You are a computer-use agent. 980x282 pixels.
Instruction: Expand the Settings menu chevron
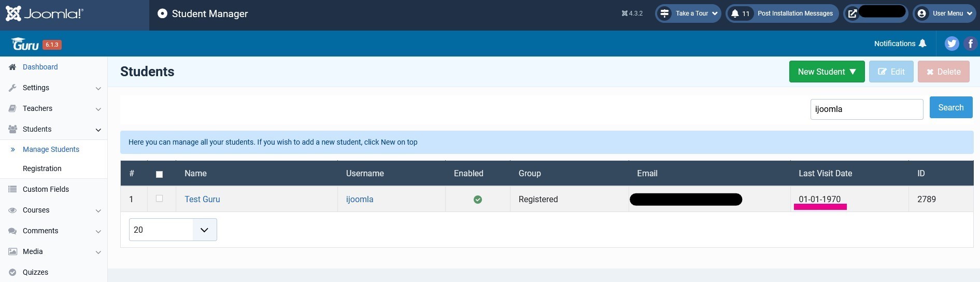point(98,88)
